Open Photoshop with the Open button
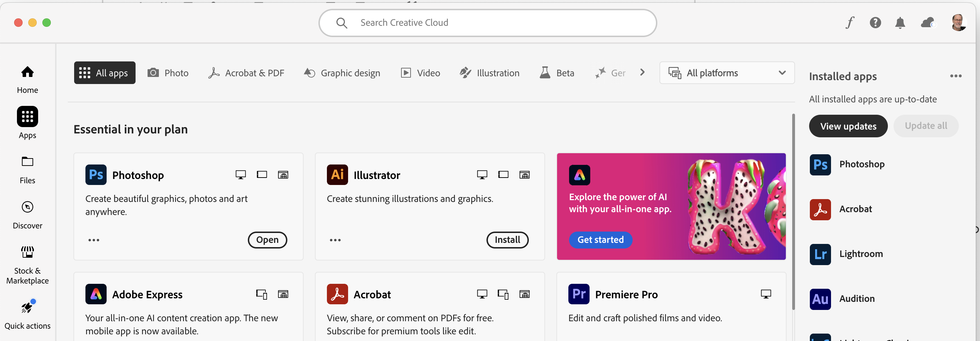The image size is (980, 341). click(267, 240)
